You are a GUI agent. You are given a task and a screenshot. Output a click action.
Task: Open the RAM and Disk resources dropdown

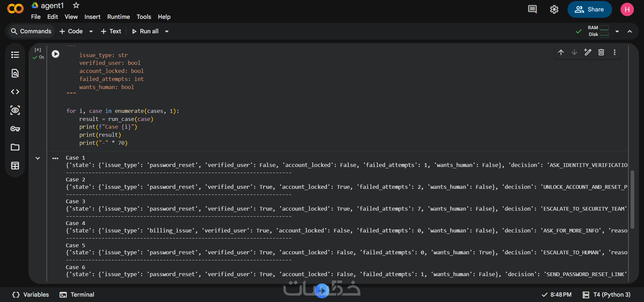617,31
